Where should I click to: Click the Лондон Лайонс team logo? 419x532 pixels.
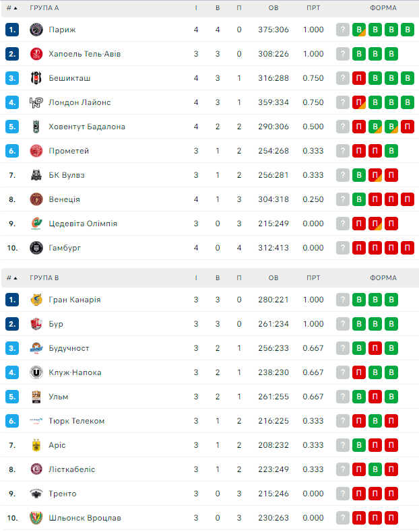pos(36,102)
